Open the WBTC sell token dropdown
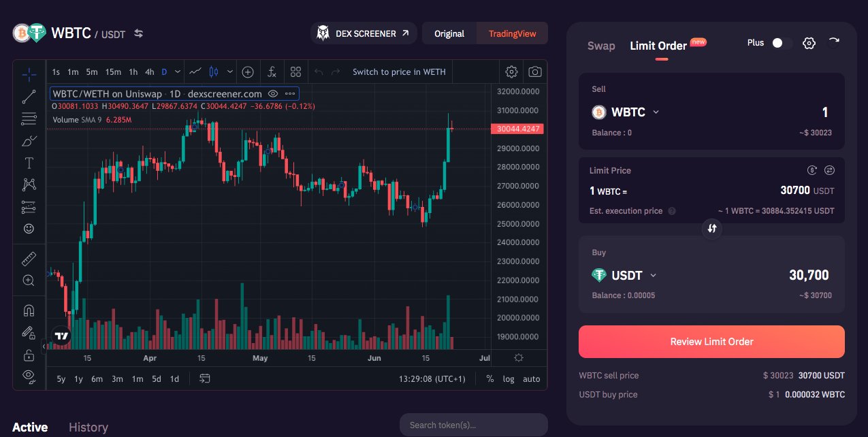This screenshot has width=868, height=437. 626,112
